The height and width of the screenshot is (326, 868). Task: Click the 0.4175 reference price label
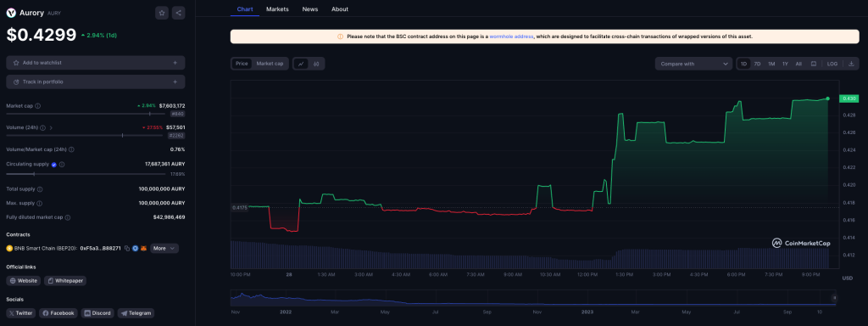click(x=239, y=207)
